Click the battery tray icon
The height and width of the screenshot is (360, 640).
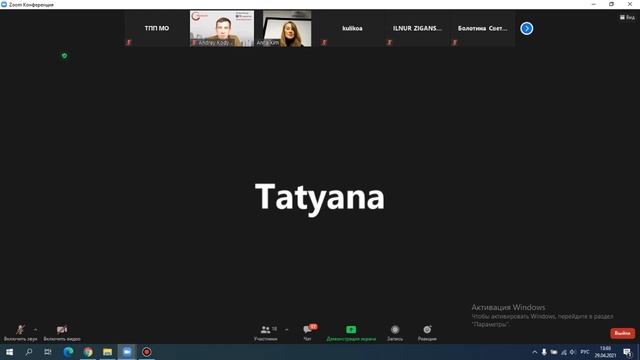tap(554, 352)
